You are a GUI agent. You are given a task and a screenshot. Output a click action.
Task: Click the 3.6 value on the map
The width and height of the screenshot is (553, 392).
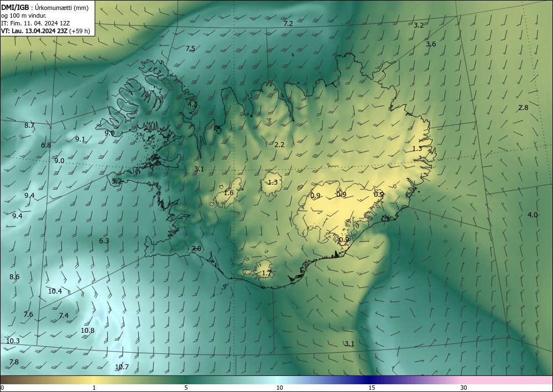click(x=431, y=44)
